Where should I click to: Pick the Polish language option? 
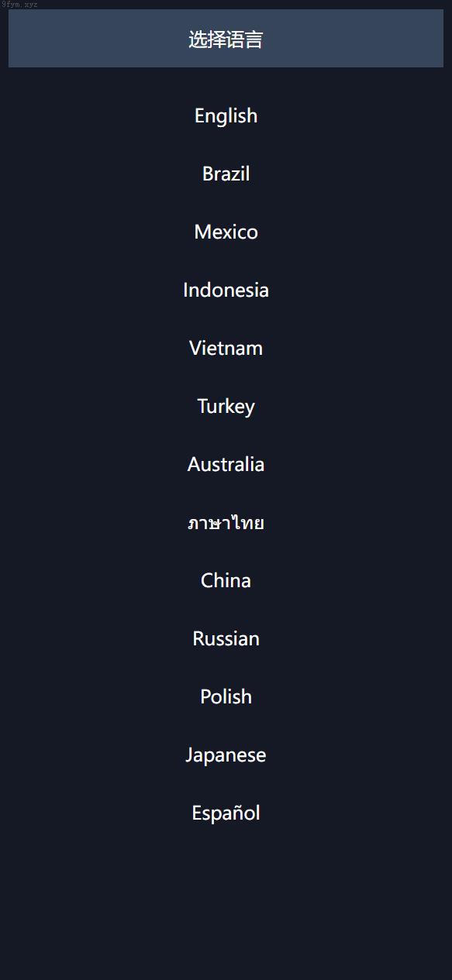click(x=226, y=697)
